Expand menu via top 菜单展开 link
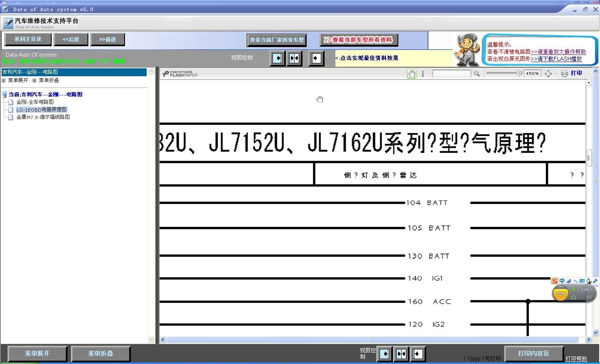This screenshot has height=364, width=600. tap(18, 80)
